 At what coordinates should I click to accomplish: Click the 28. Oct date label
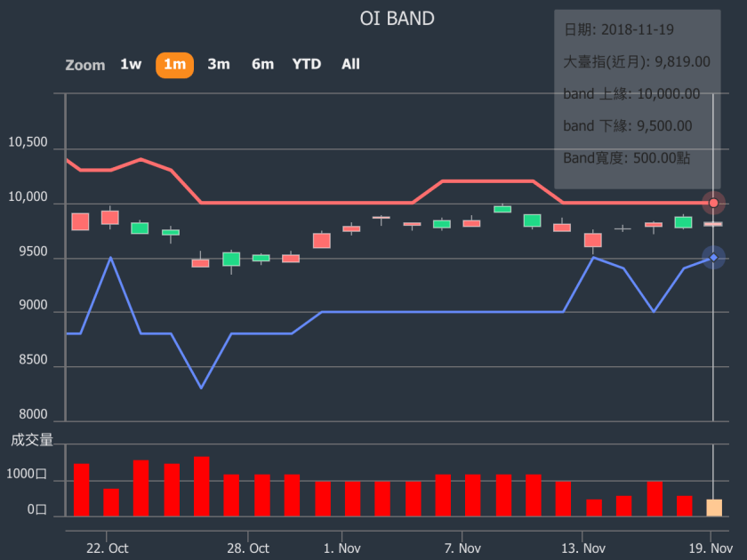click(248, 548)
